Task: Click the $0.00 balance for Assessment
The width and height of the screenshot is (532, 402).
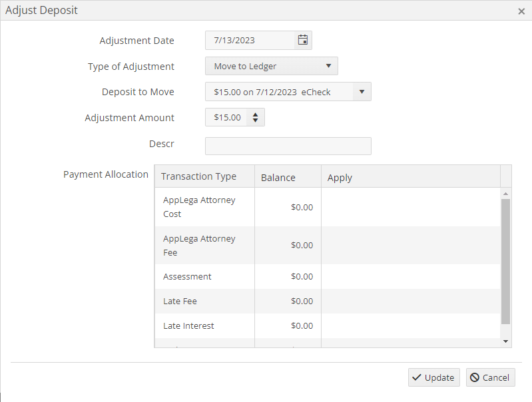Action: [x=302, y=276]
